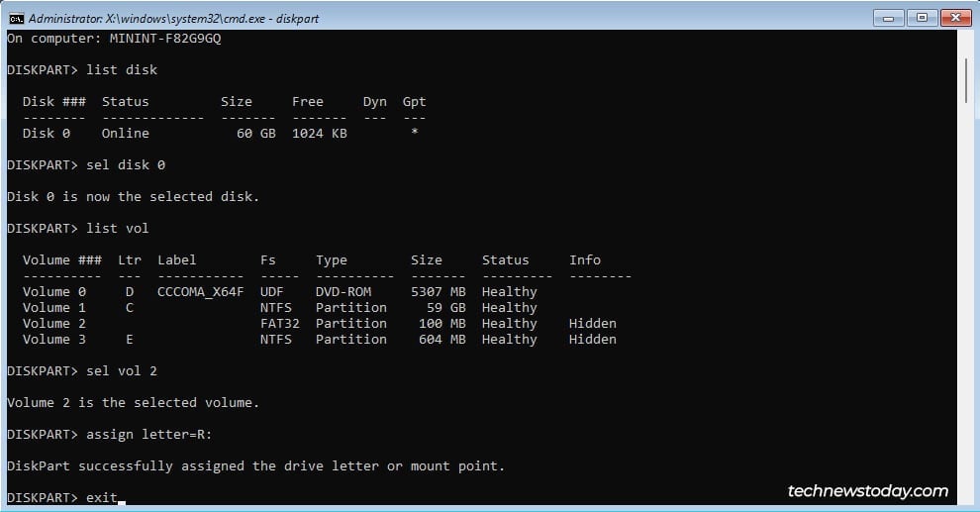Minimize the diskpart command window
Image resolution: width=980 pixels, height=512 pixels.
(888, 18)
